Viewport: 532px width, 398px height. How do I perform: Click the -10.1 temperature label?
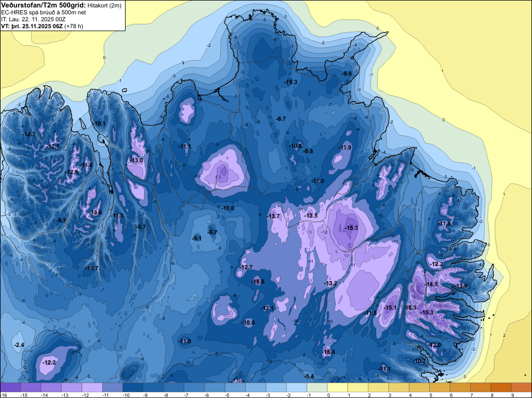(x=99, y=123)
